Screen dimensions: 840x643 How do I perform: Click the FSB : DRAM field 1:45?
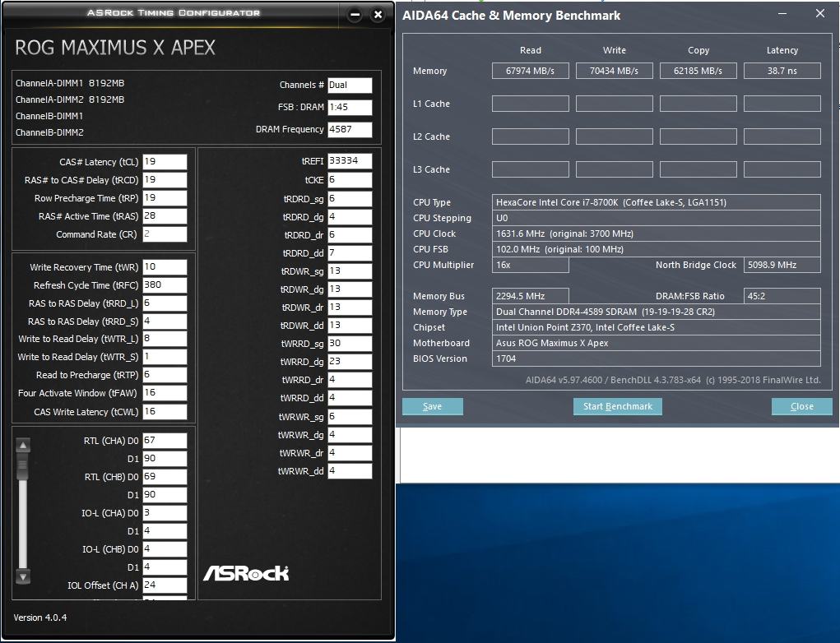[x=350, y=107]
